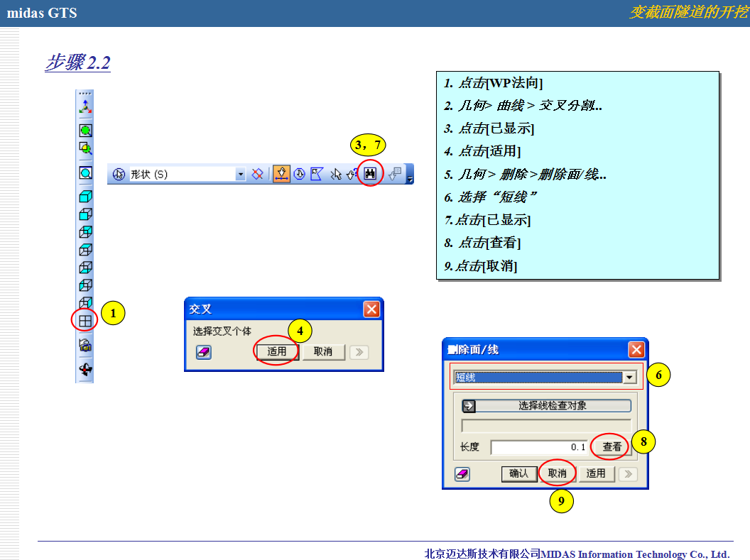This screenshot has width=750, height=560.
Task: Toggle the highlighted orange pick-select icon
Action: coord(281,174)
